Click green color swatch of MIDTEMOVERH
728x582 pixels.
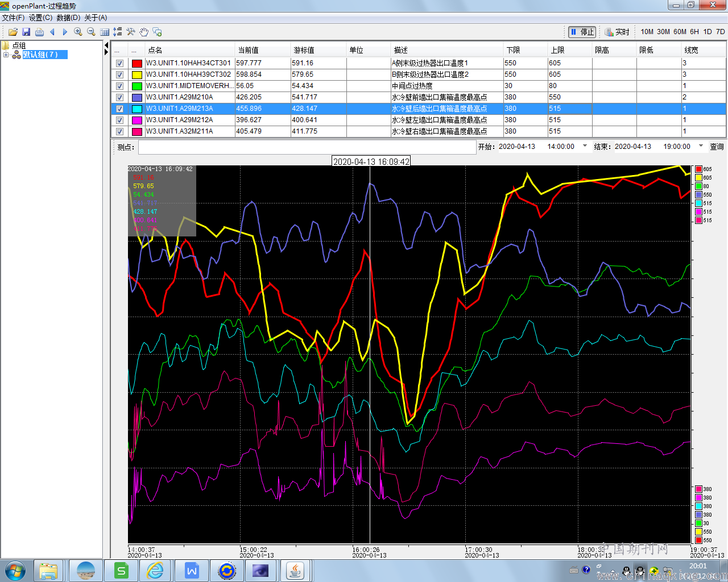pyautogui.click(x=137, y=86)
